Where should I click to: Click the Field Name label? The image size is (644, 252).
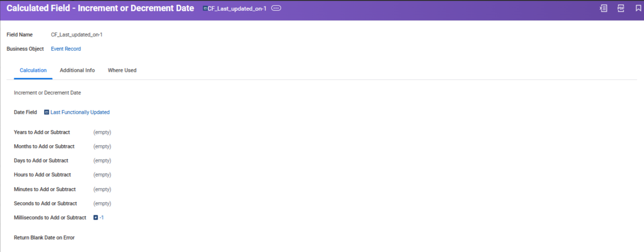[x=20, y=35]
